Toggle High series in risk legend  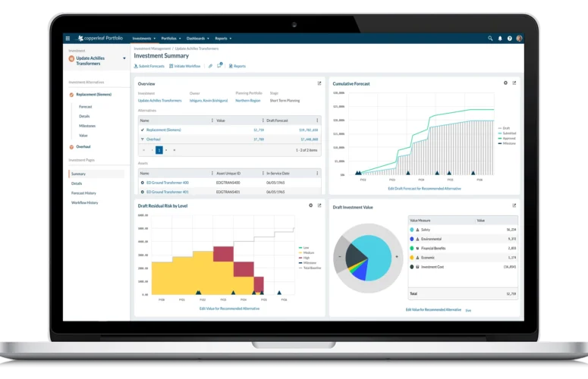307,258
